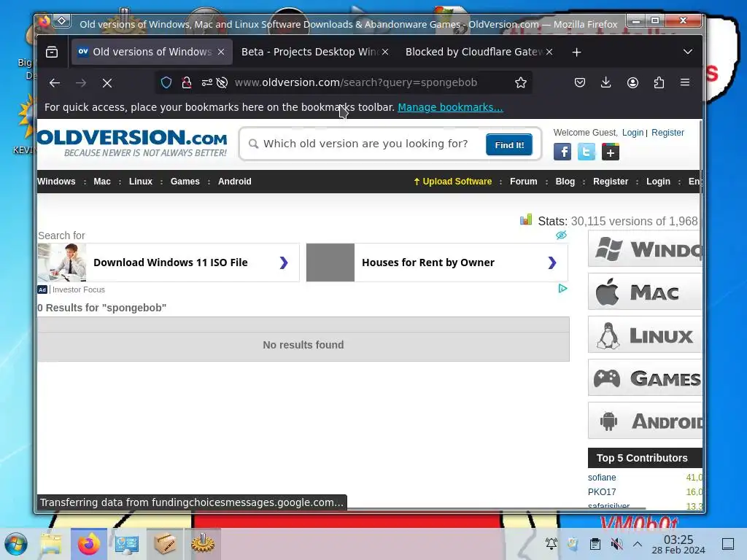Viewport: 747px width, 560px height.
Task: Open Save to Pocket icon
Action: (580, 82)
